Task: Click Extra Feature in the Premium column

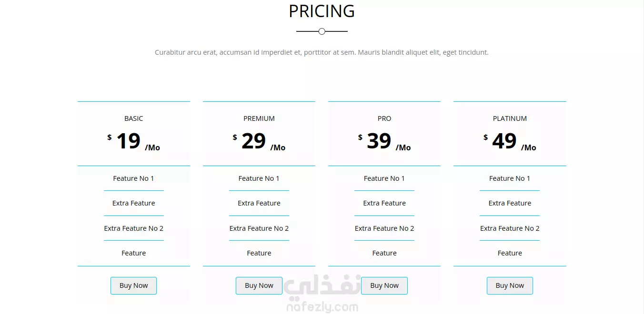Action: pos(259,203)
